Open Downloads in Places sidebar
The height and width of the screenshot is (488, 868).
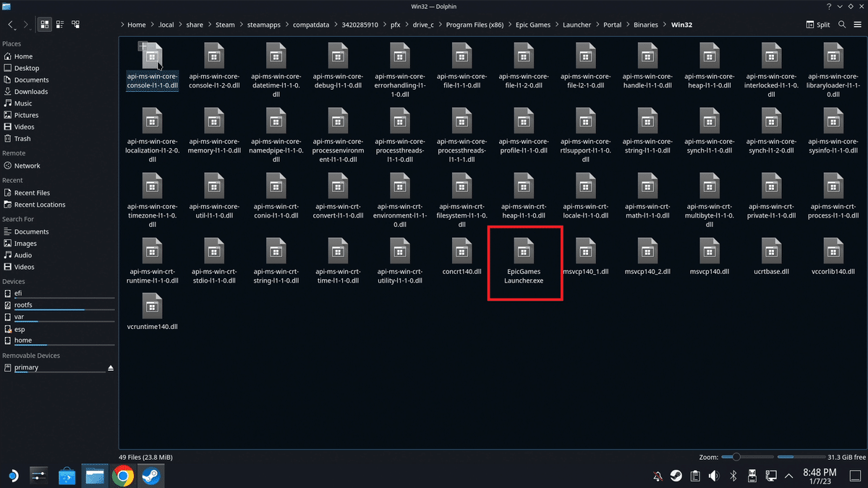31,92
